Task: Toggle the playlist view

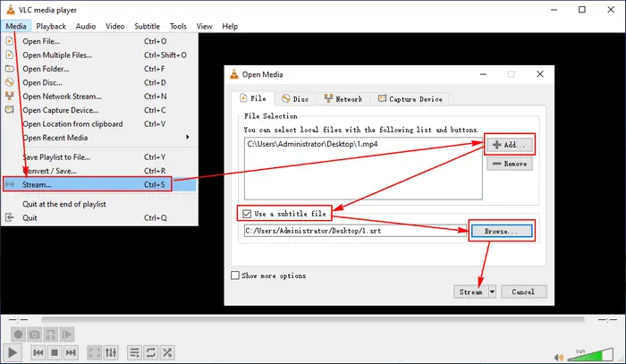Action: coord(134,352)
